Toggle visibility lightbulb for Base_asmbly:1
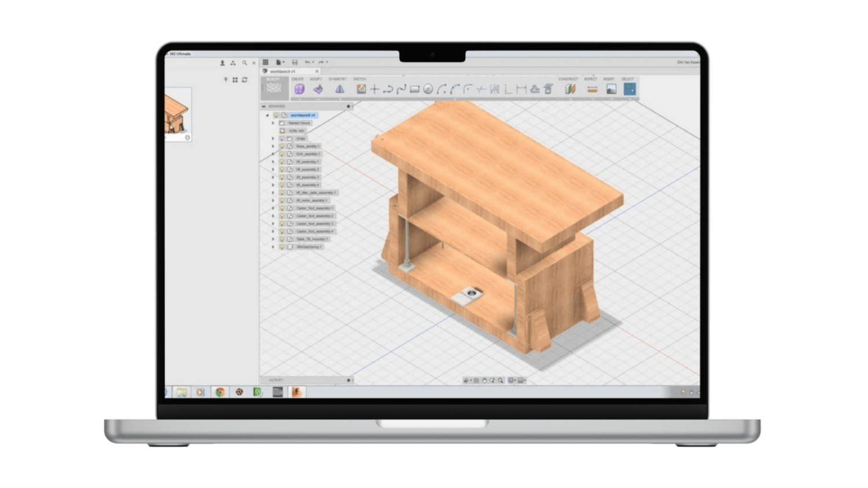 282,146
